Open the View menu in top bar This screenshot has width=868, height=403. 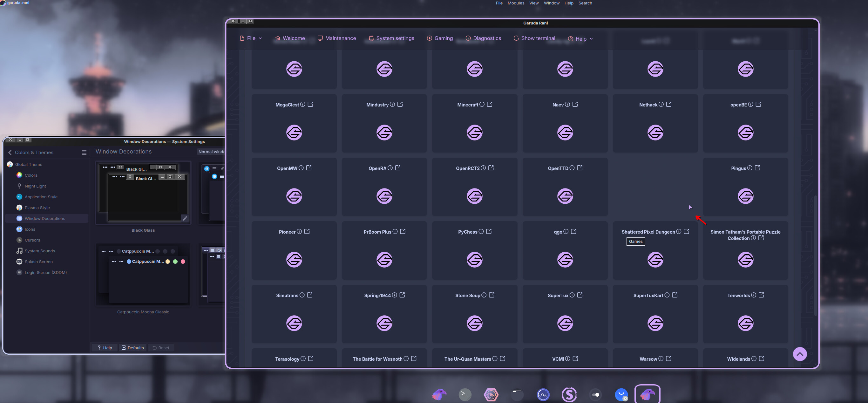click(534, 3)
